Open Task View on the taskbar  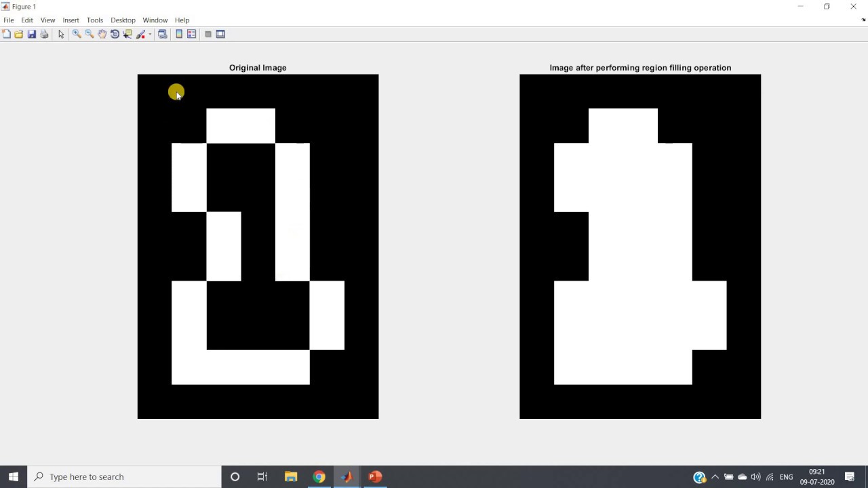(262, 476)
